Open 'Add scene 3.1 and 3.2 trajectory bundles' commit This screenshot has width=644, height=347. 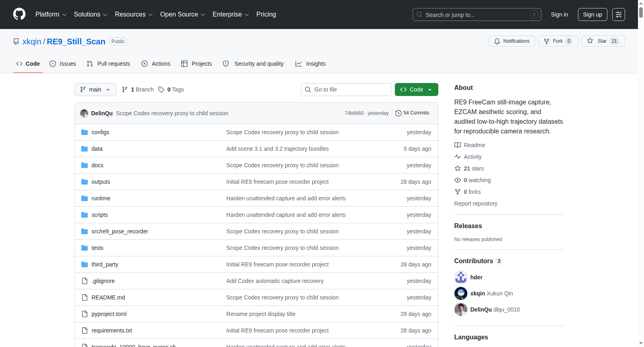click(277, 149)
